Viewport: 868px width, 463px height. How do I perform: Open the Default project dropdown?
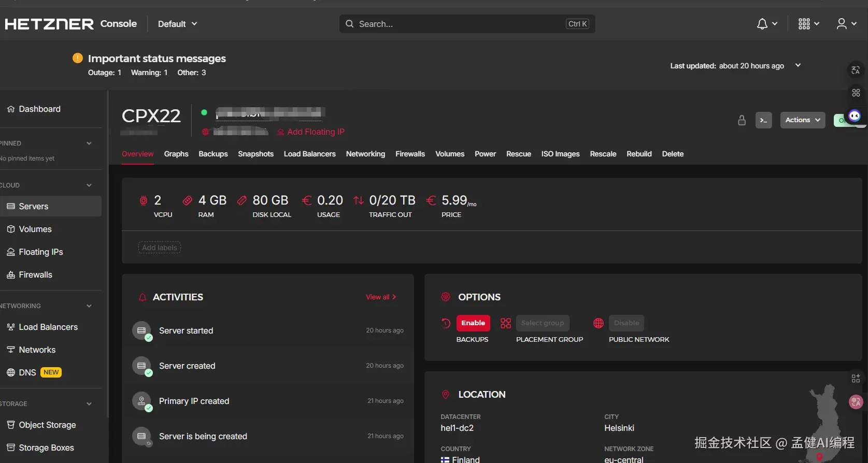(178, 24)
